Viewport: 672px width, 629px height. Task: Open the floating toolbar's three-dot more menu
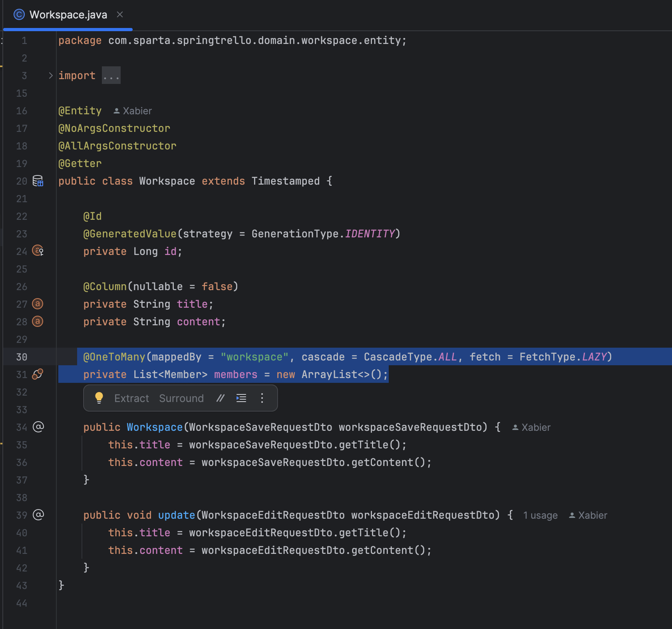(262, 398)
